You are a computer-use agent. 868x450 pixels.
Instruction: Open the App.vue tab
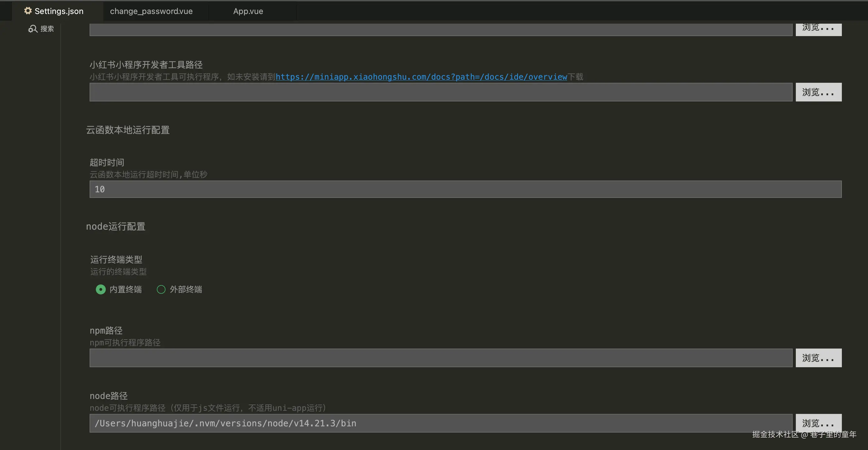click(x=248, y=11)
